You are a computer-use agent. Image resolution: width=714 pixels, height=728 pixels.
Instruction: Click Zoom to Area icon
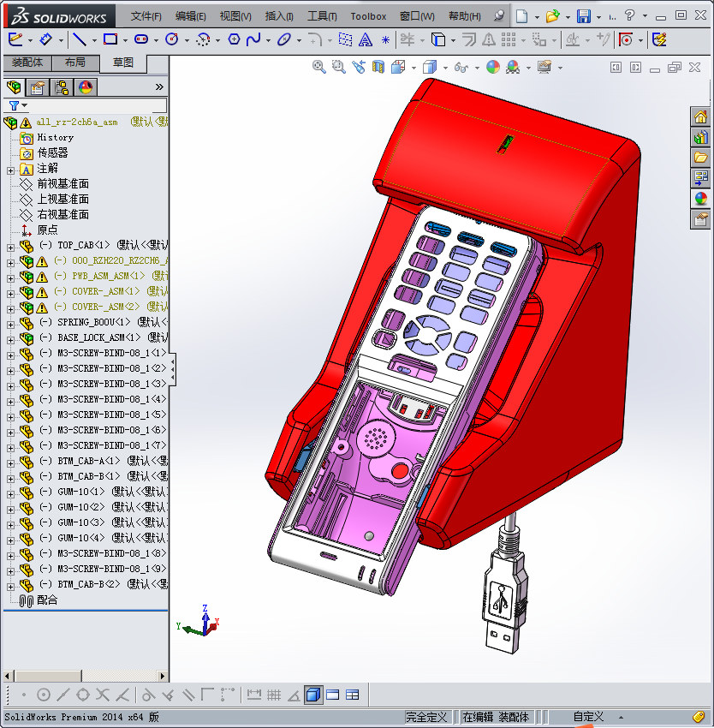(x=339, y=67)
